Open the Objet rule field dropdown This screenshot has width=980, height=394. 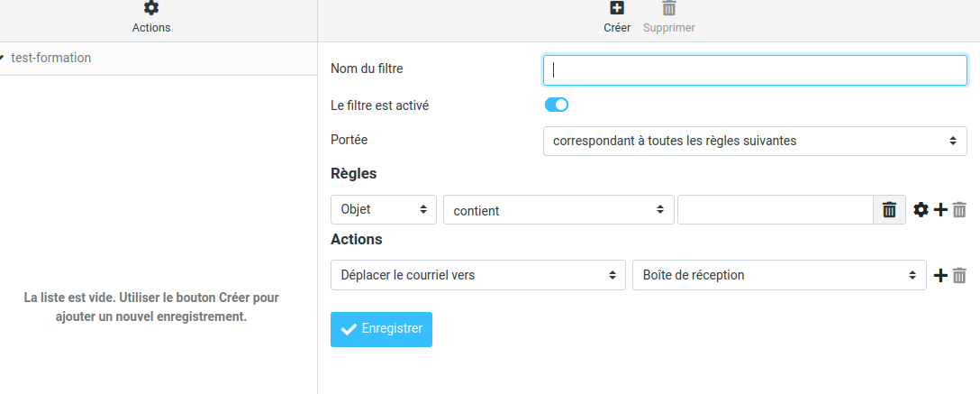[384, 210]
